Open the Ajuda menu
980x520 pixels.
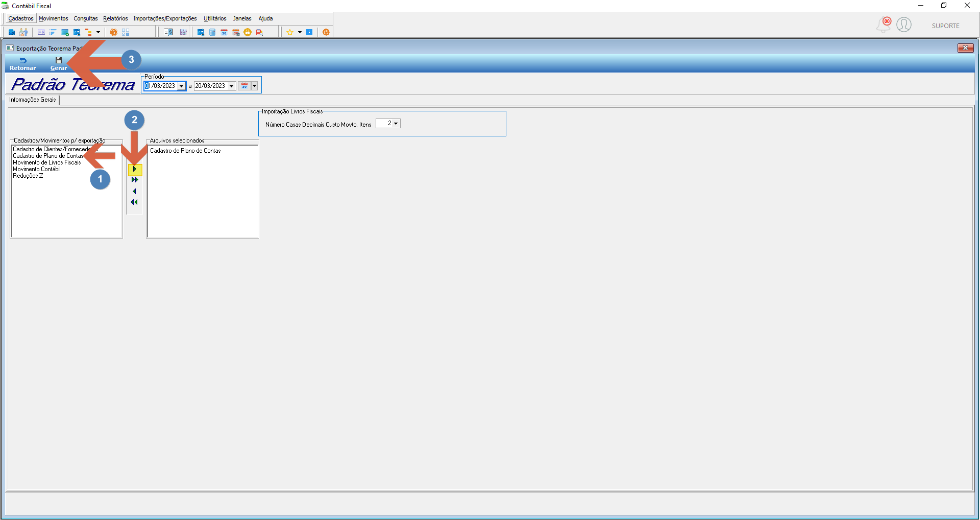[265, 18]
